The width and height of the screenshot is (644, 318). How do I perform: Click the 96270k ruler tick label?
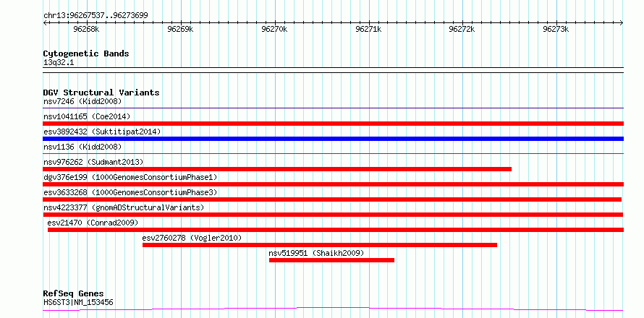tap(274, 30)
